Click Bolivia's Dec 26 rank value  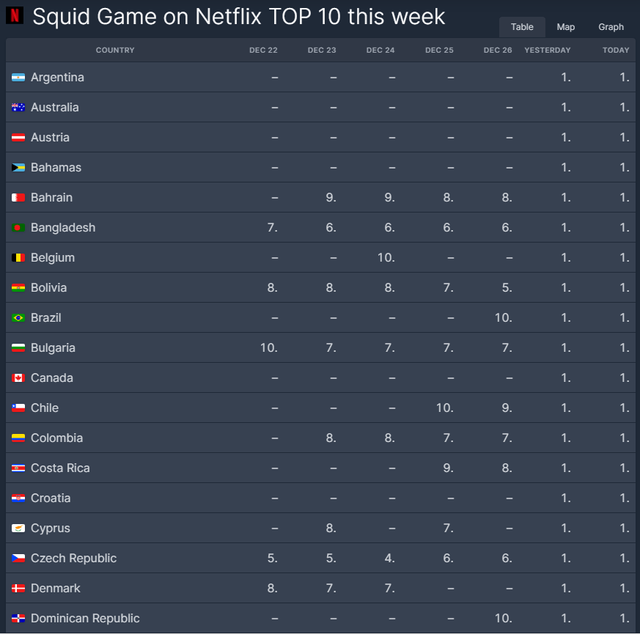click(507, 288)
